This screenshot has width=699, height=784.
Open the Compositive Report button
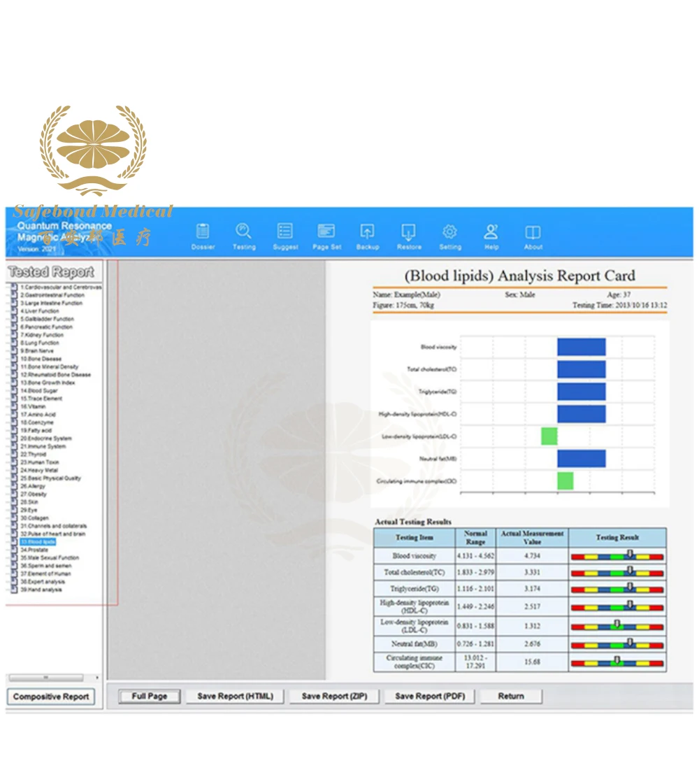[51, 697]
